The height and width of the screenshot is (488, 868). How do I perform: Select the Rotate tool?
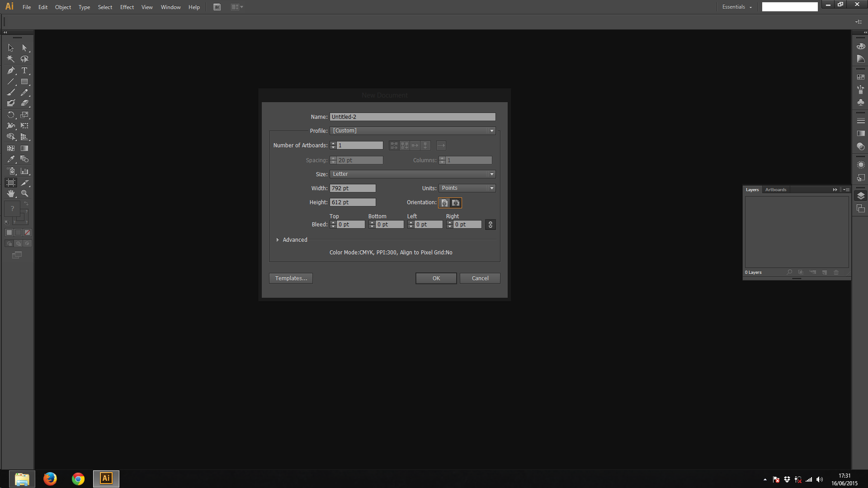pos(11,115)
